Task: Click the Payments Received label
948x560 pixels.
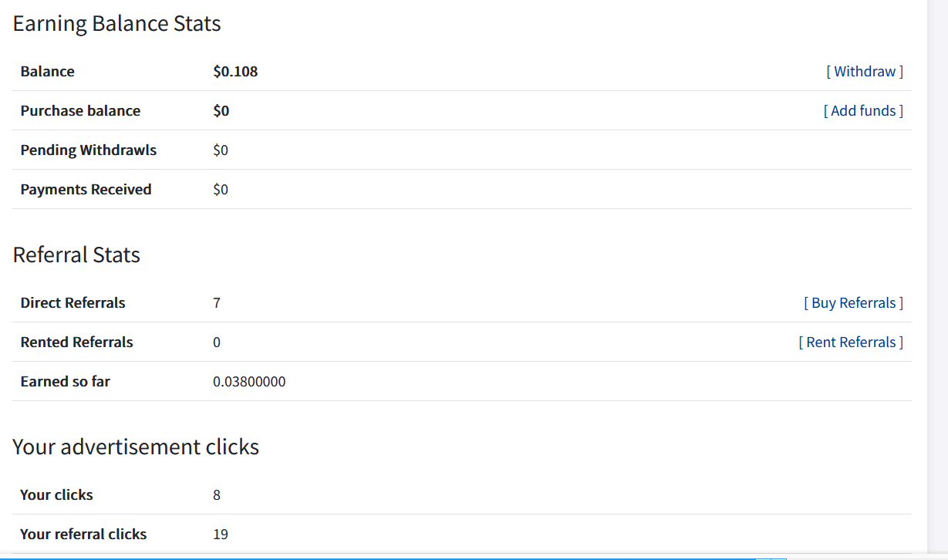Action: [x=86, y=190]
